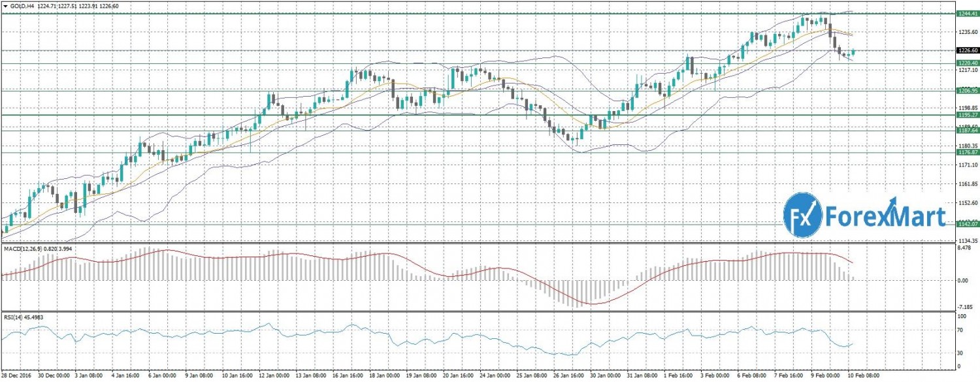Image resolution: width=980 pixels, height=382 pixels.
Task: Select the 1195.27 level price tag
Action: click(x=967, y=115)
